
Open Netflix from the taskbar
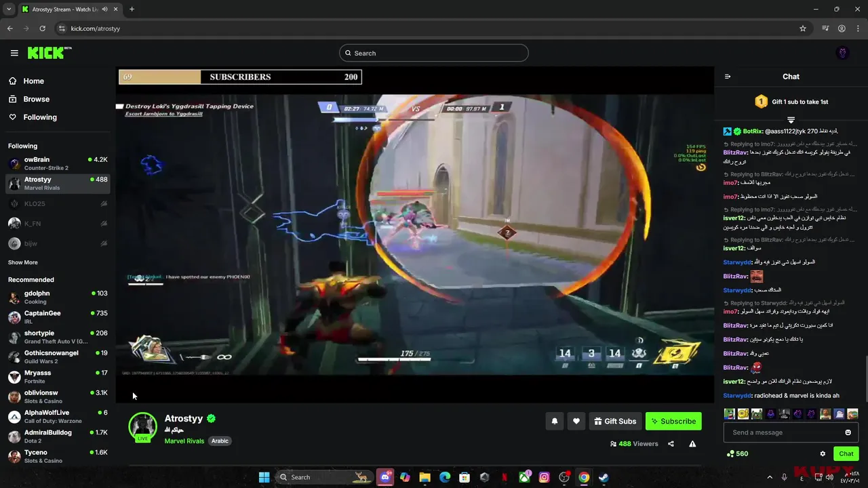click(504, 477)
